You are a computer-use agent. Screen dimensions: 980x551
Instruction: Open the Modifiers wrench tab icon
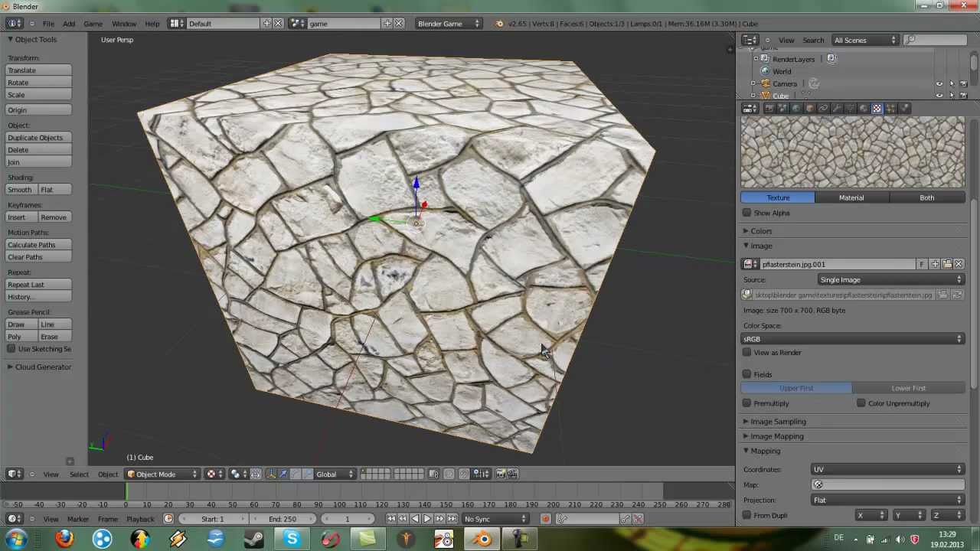(836, 108)
